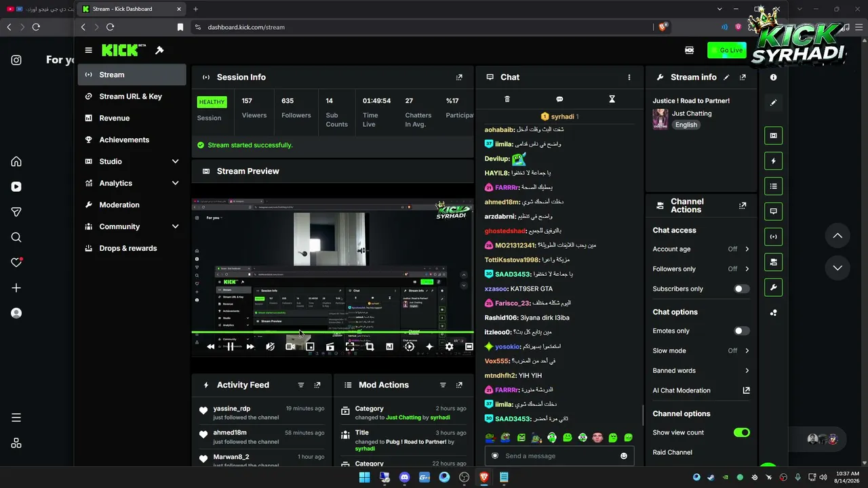The width and height of the screenshot is (868, 488).
Task: Toggle Emotes only chat switch
Action: click(742, 331)
